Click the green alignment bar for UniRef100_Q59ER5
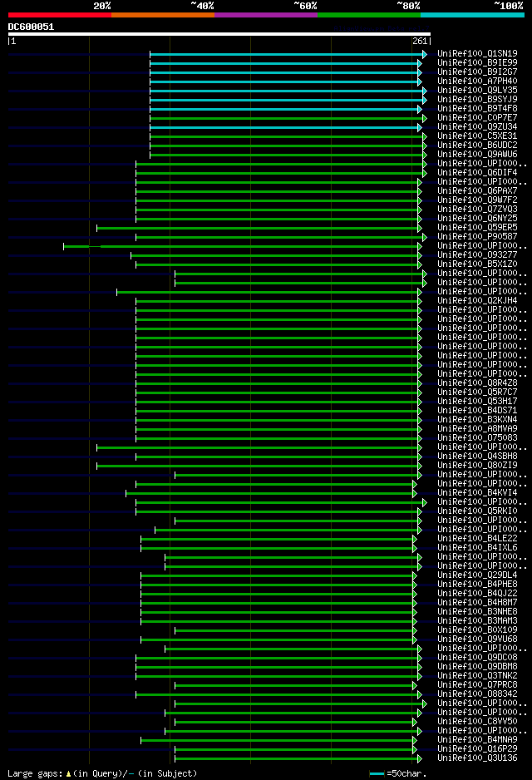 click(x=258, y=229)
